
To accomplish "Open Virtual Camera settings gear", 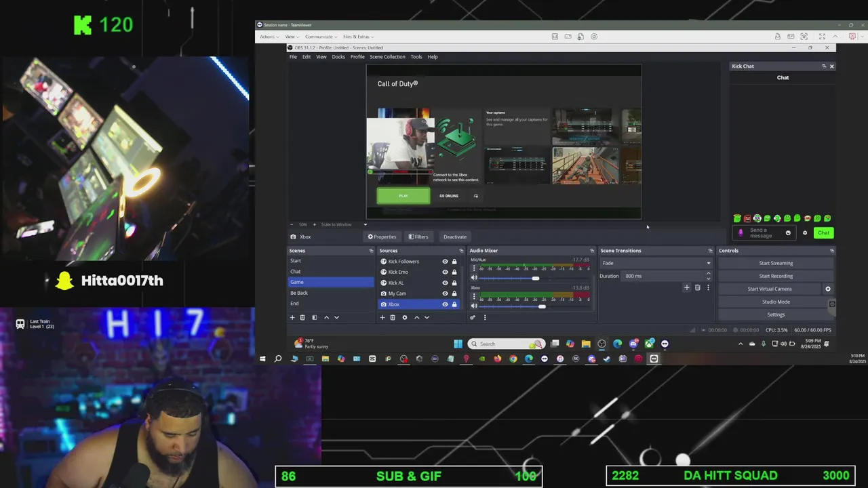I will click(x=827, y=289).
